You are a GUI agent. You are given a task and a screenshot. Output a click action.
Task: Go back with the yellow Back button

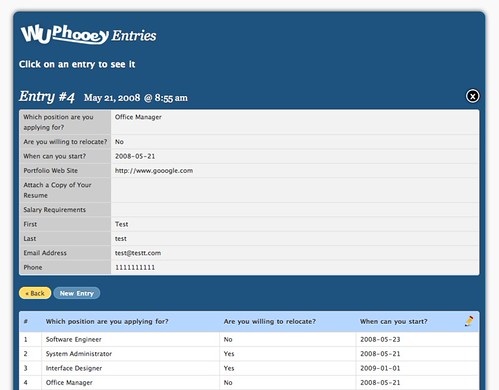point(35,293)
